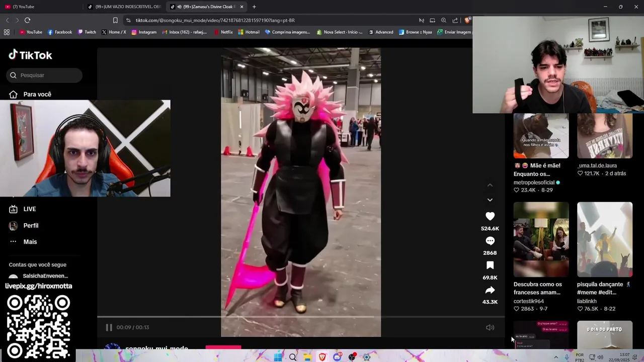
Task: Share the video with the arrow icon
Action: [490, 290]
